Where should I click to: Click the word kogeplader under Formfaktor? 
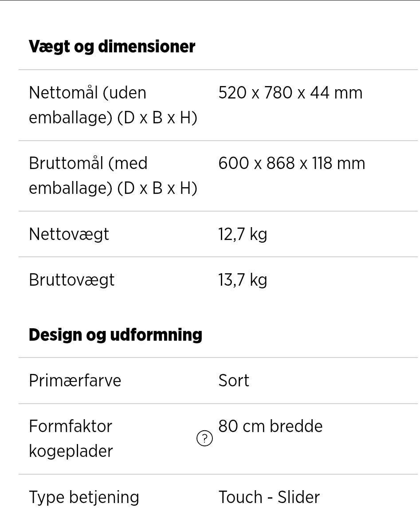tap(71, 451)
